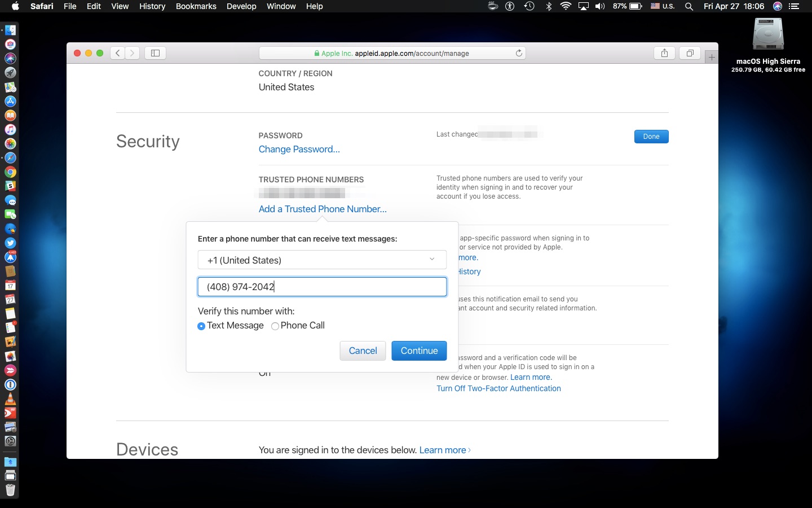Cancel adding the phone number
The width and height of the screenshot is (812, 508).
[363, 351]
